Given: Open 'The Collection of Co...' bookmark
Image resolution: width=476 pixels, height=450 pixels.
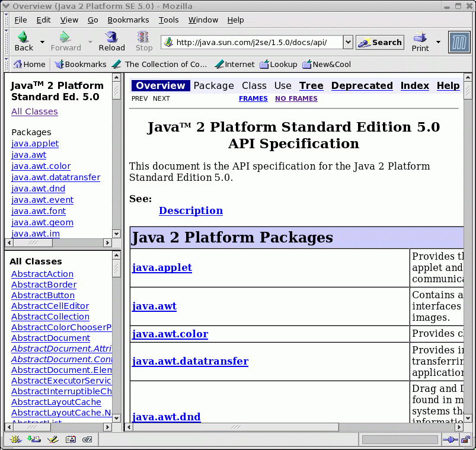Looking at the screenshot, I should click(159, 65).
